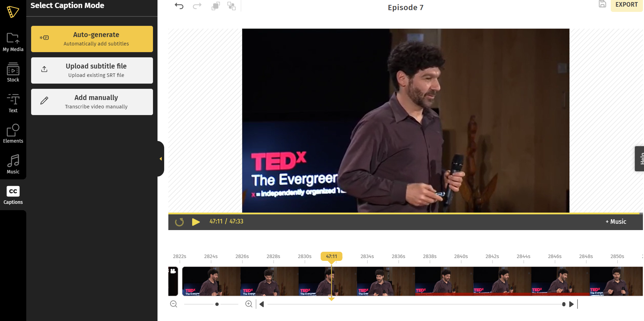644x321 pixels.
Task: Restart playback with the replay icon
Action: 179,222
